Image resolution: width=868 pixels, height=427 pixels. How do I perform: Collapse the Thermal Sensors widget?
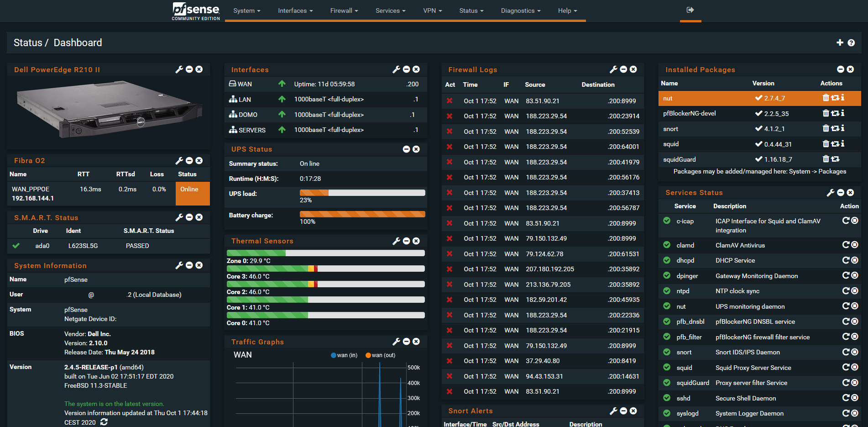pos(406,241)
